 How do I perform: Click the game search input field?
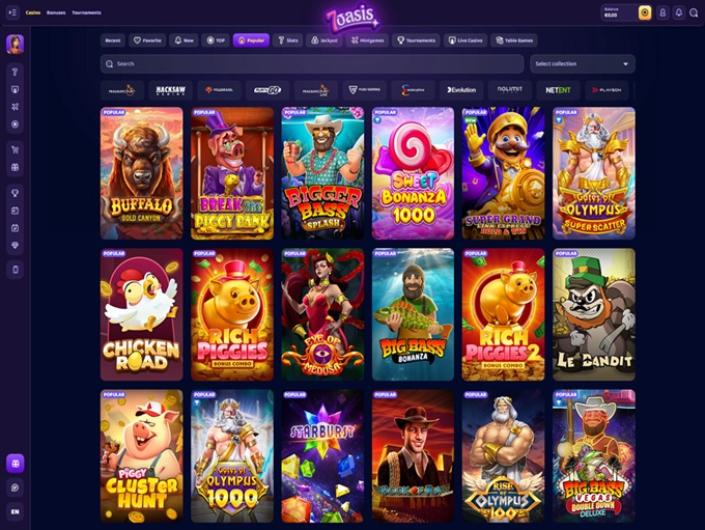click(x=312, y=64)
